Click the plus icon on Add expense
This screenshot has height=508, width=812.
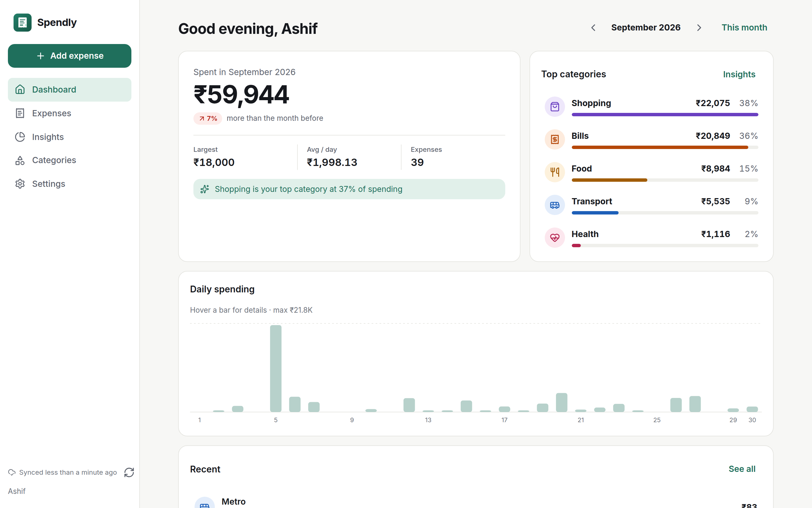coord(41,56)
